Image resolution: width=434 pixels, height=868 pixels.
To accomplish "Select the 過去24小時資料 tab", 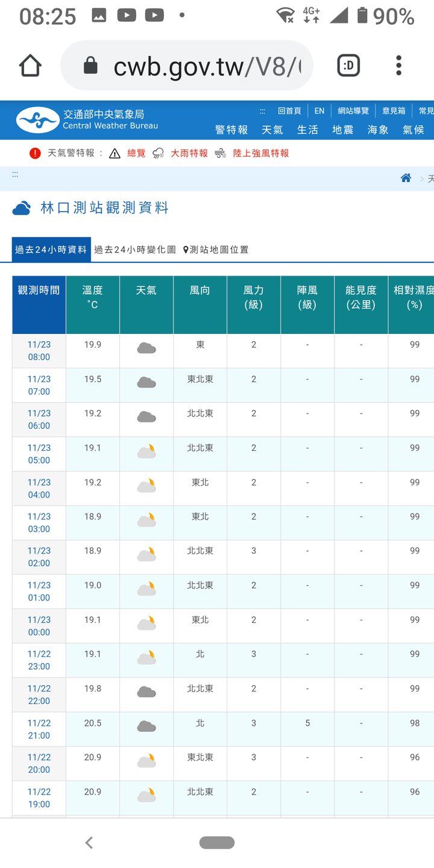I will tap(51, 250).
